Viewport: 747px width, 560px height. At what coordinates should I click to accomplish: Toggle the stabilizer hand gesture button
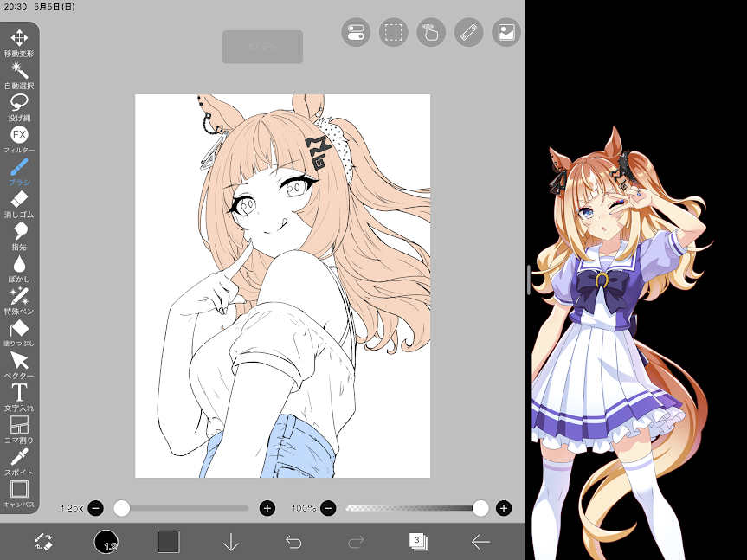[431, 32]
